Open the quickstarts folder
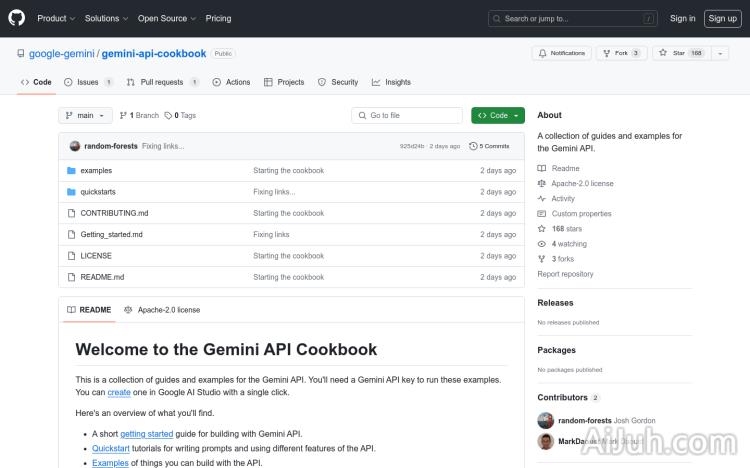The height and width of the screenshot is (468, 750). coord(98,192)
